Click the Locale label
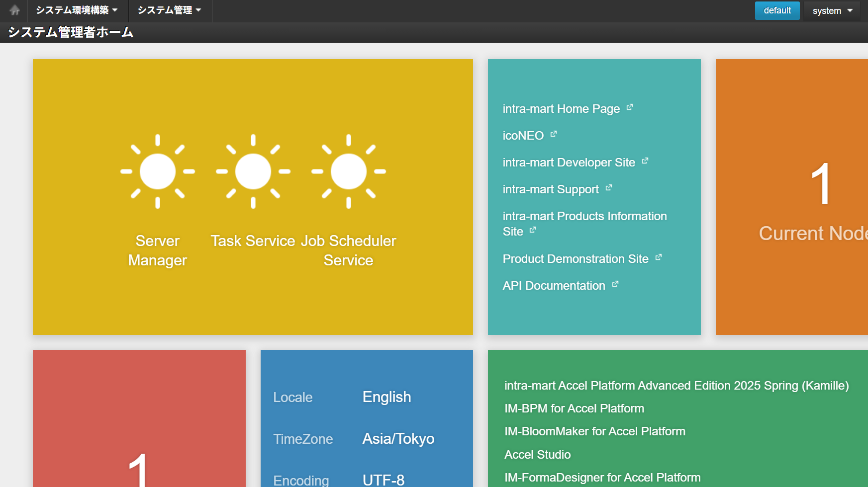 (292, 398)
